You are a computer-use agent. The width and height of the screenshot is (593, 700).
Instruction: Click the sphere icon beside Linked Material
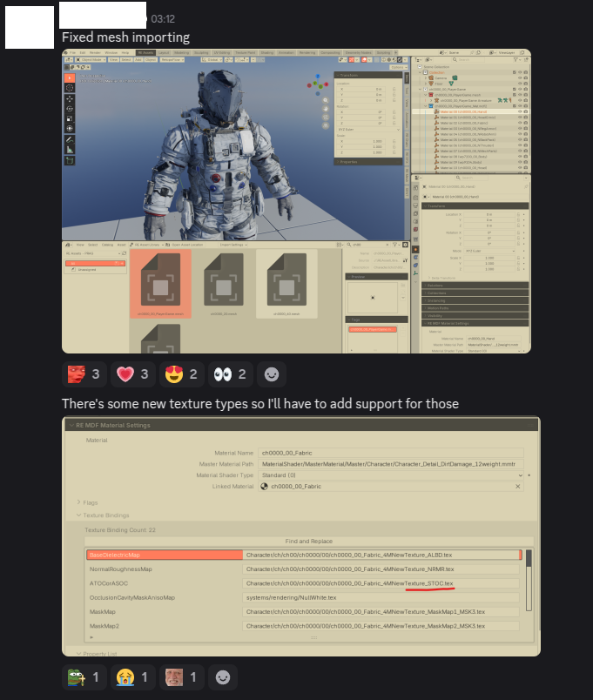265,486
